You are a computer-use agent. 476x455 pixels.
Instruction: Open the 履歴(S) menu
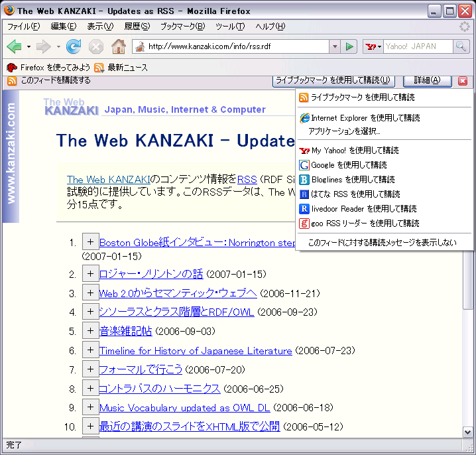[137, 27]
